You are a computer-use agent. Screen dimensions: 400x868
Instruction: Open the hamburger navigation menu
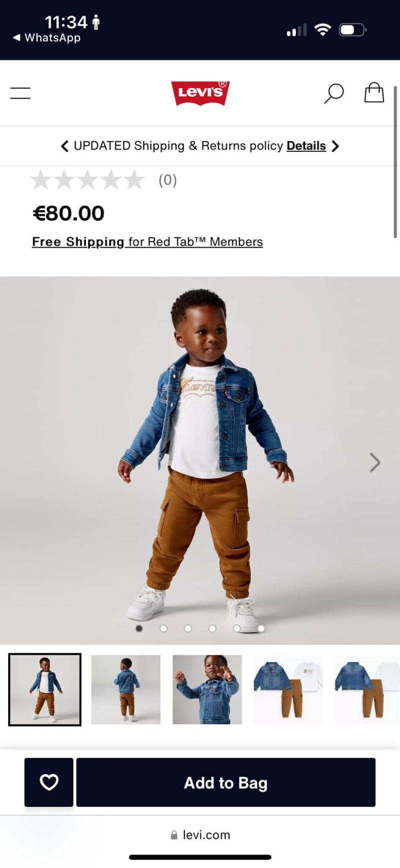point(20,93)
